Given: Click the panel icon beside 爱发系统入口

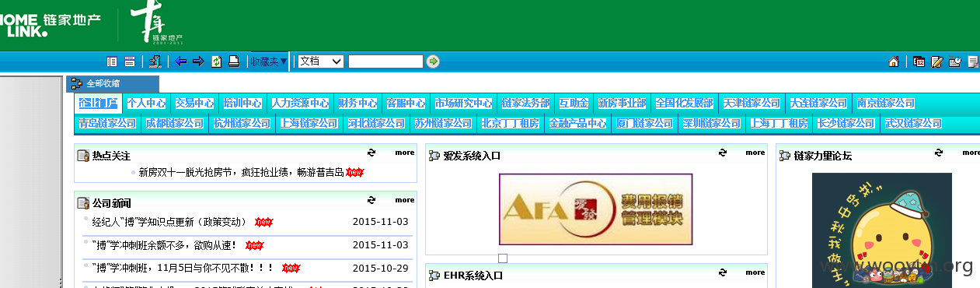Looking at the screenshot, I should (434, 156).
